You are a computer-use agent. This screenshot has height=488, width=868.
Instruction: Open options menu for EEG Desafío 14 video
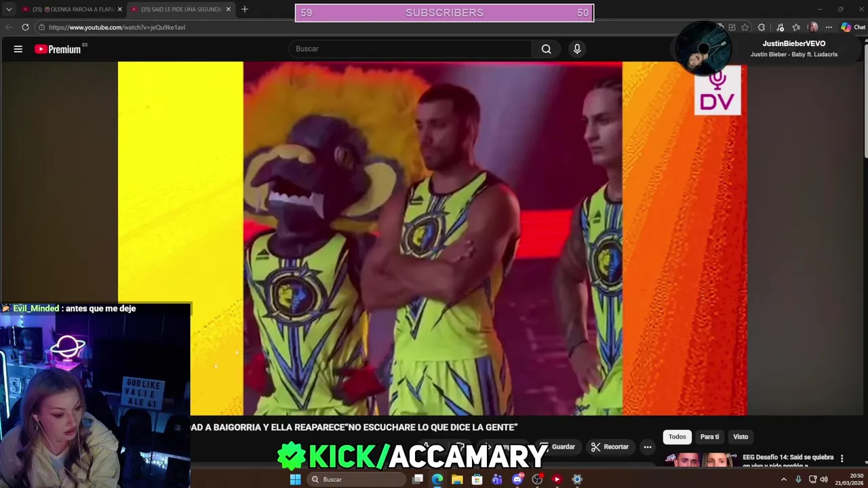tap(842, 459)
